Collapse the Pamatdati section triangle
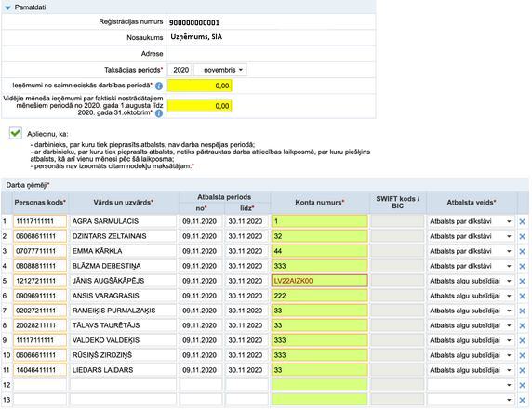The image size is (532, 410). pyautogui.click(x=7, y=7)
